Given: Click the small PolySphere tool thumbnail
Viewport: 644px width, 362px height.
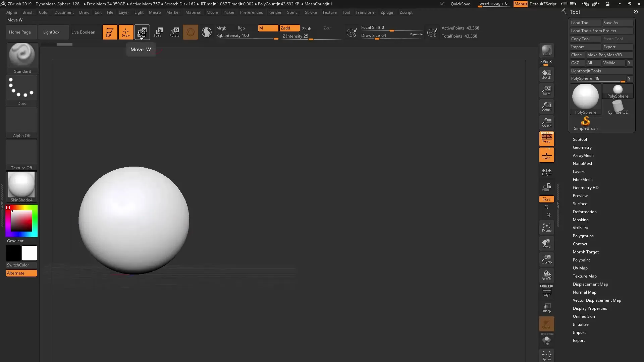Looking at the screenshot, I should coord(618,91).
